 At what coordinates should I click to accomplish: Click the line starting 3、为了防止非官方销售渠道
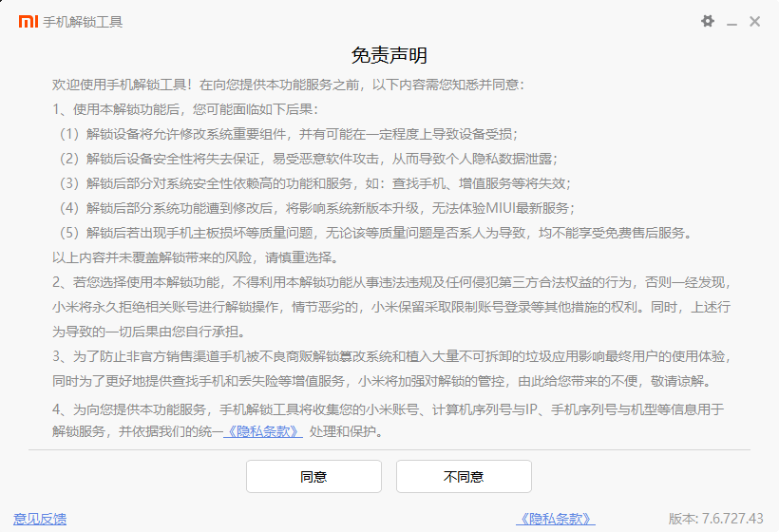pyautogui.click(x=392, y=356)
